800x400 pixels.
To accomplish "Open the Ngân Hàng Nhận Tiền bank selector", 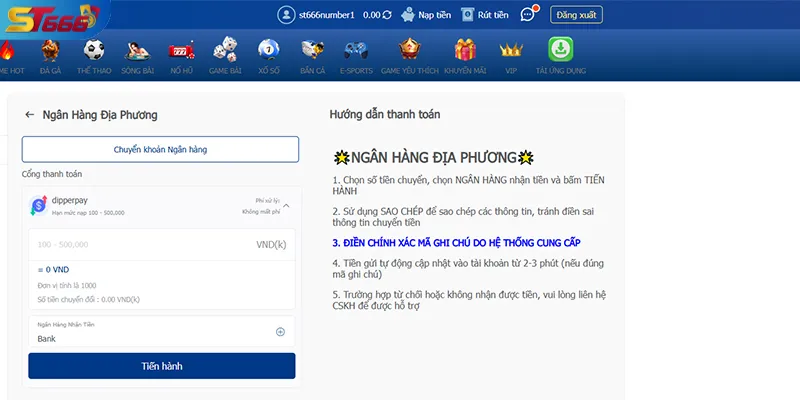I will 162,332.
